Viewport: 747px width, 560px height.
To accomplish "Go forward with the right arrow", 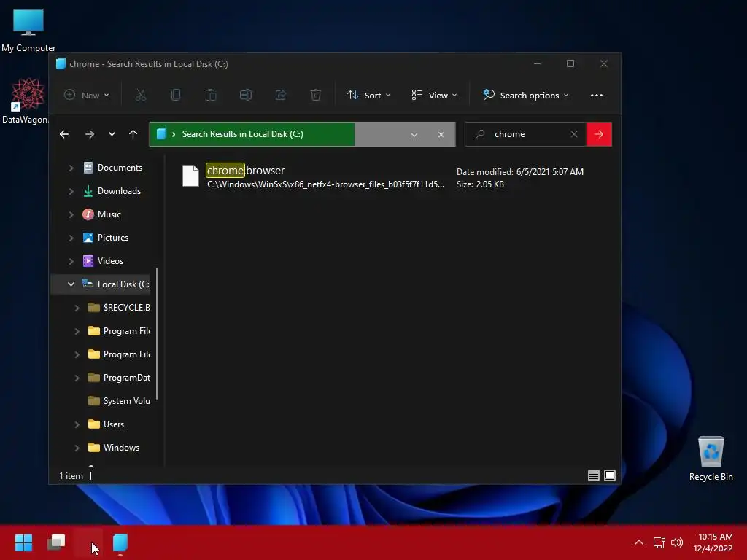I will [90, 134].
